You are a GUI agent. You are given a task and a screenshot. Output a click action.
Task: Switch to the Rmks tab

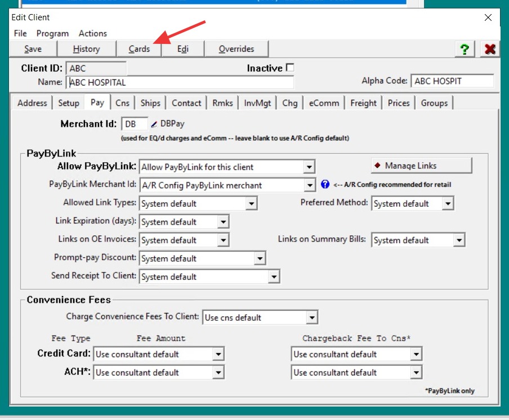point(223,103)
